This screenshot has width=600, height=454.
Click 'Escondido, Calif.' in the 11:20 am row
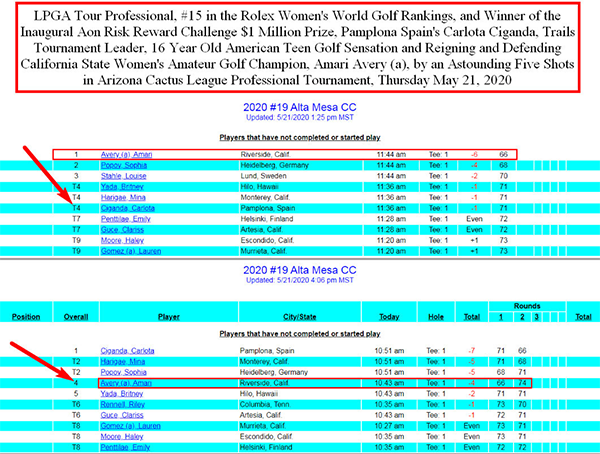pyautogui.click(x=267, y=240)
